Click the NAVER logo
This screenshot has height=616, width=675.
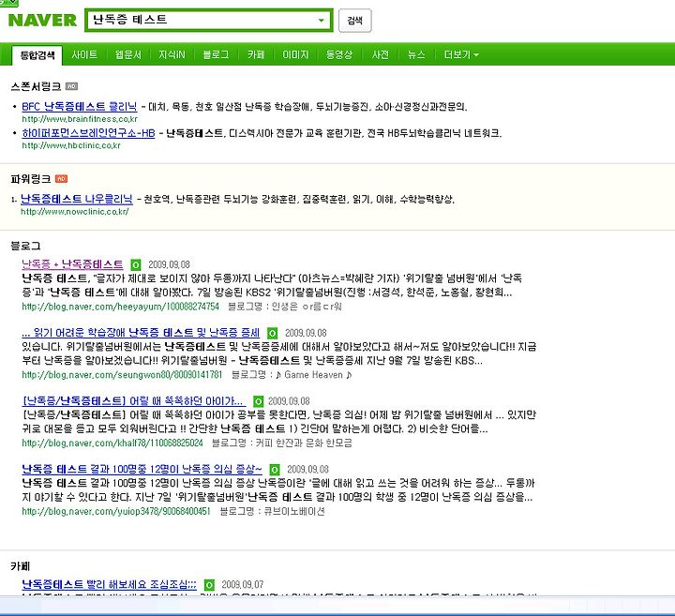click(x=42, y=21)
